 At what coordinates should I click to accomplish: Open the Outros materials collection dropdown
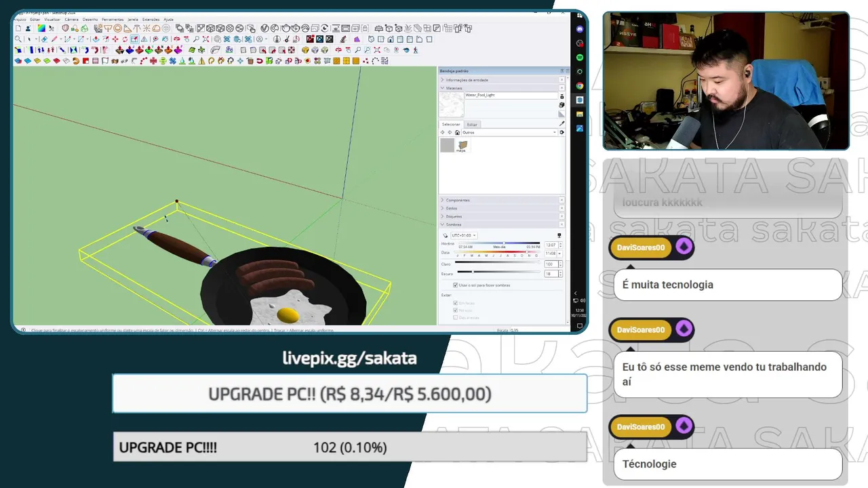point(509,132)
